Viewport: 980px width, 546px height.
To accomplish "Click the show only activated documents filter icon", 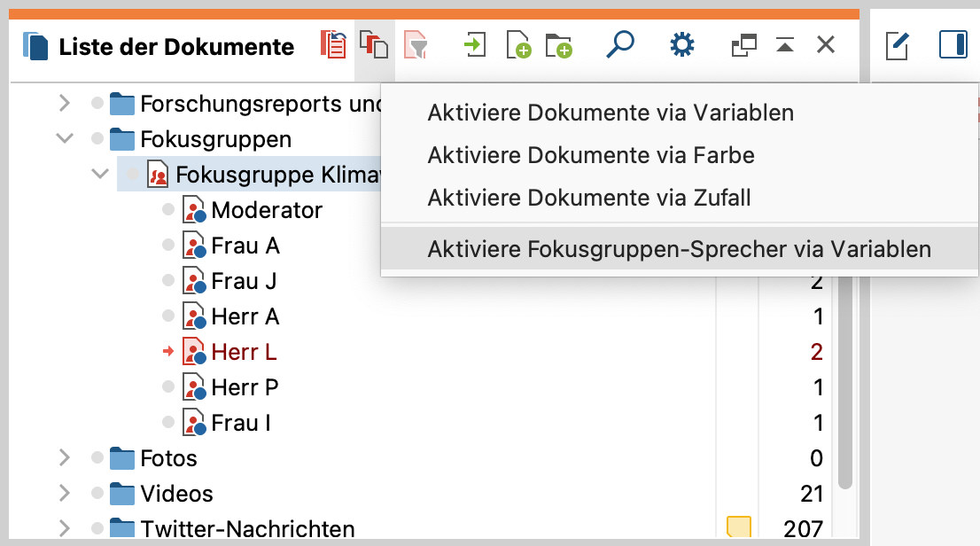I will coord(415,45).
